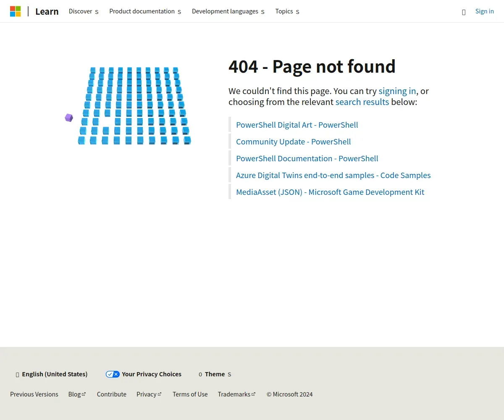Click the external link icon next to Trademarks
The height and width of the screenshot is (420, 504).
[254, 394]
